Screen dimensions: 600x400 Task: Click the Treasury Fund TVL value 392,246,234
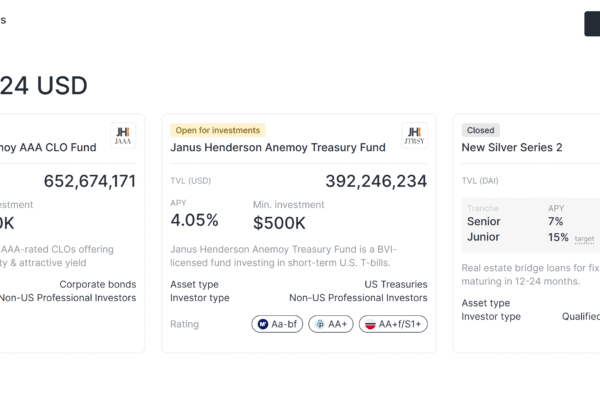(376, 181)
